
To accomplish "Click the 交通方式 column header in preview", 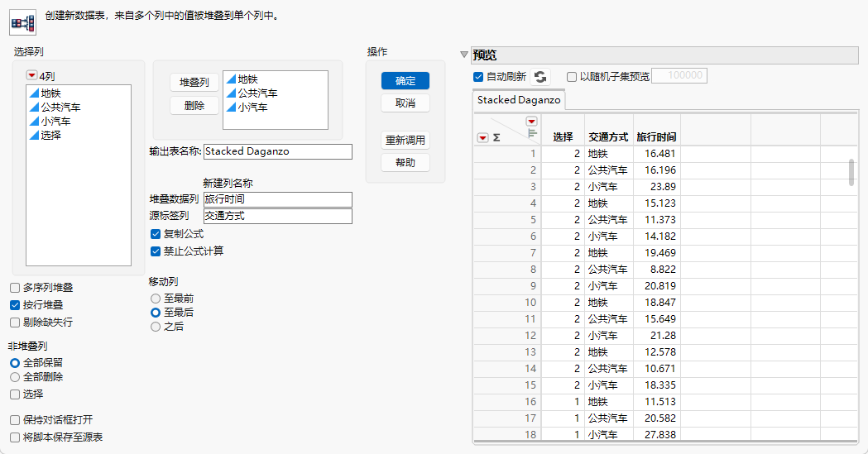I will [608, 137].
